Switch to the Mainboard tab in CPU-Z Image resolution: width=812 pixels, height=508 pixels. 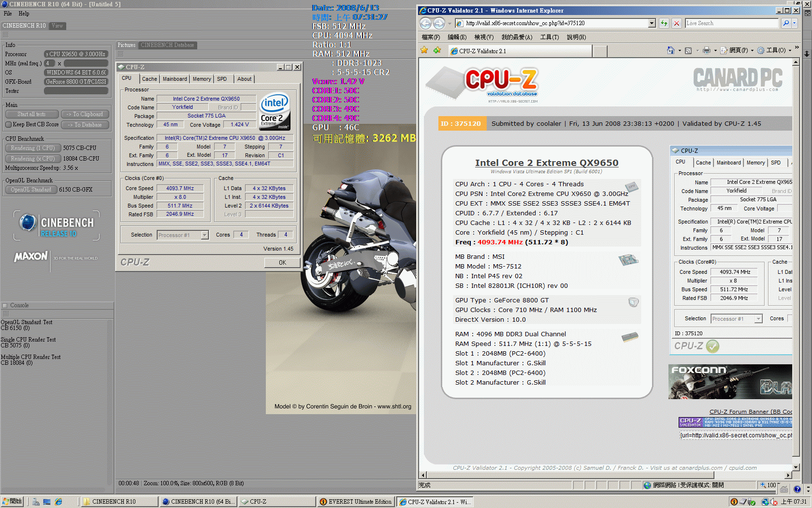pyautogui.click(x=174, y=79)
